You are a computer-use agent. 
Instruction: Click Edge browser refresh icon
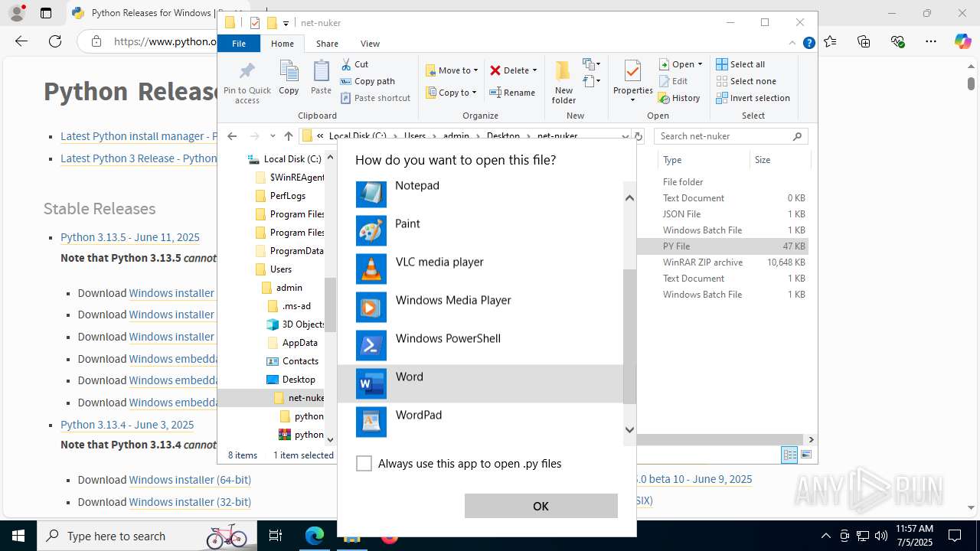(x=55, y=41)
